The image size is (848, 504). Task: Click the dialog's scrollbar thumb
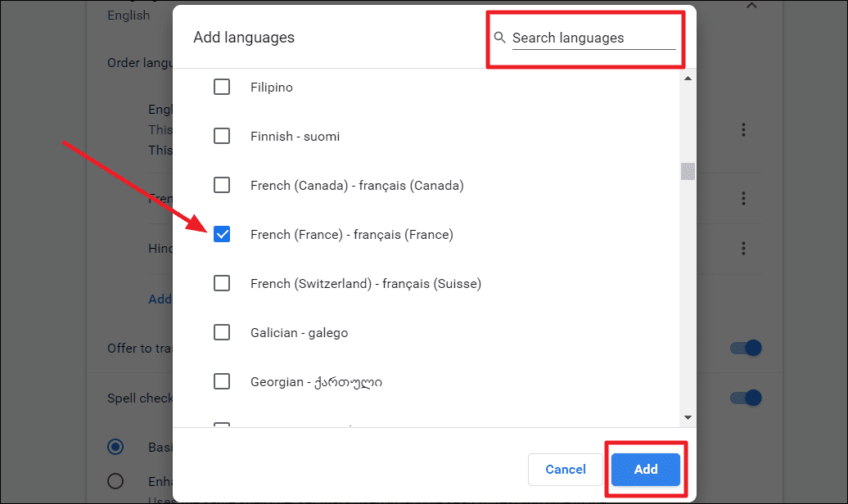point(688,172)
